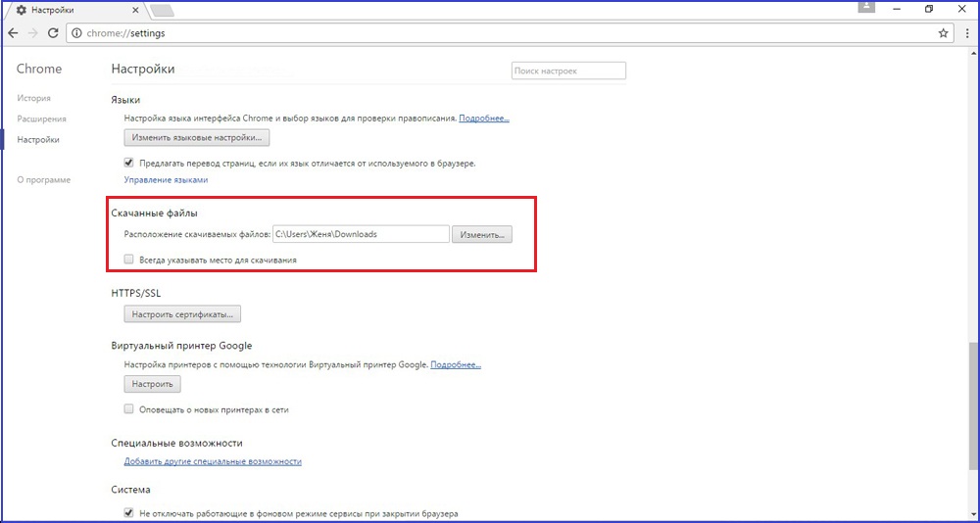
Task: Close the Настройки tab
Action: tap(135, 10)
